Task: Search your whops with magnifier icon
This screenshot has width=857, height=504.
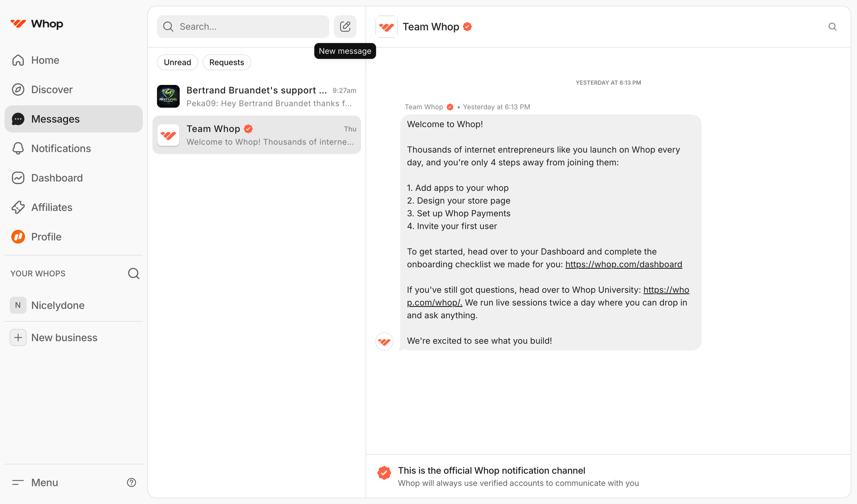Action: [134, 273]
